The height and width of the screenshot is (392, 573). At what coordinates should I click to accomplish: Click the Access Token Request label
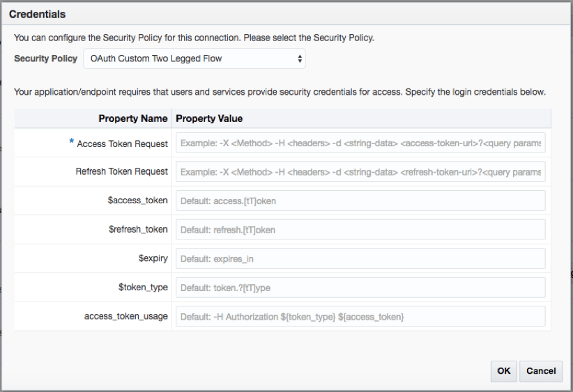coord(122,143)
